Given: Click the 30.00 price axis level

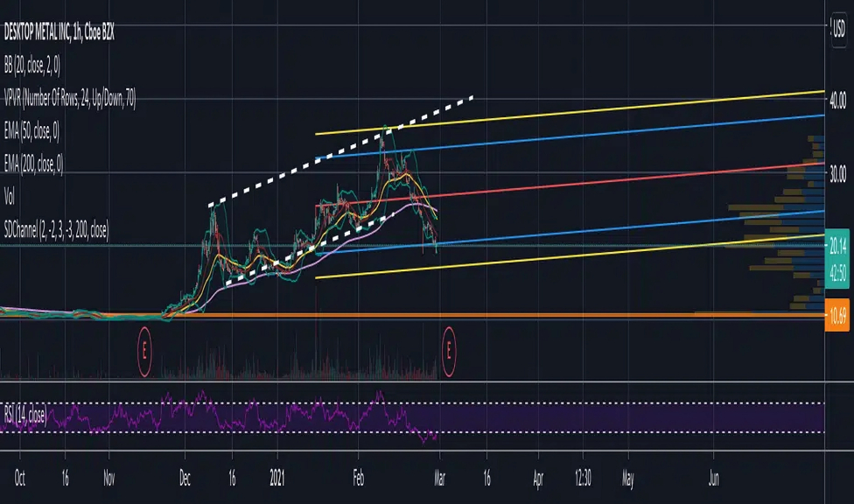Looking at the screenshot, I should click(838, 173).
